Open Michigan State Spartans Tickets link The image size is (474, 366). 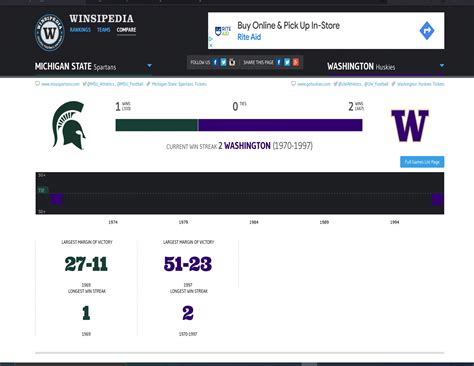tap(179, 84)
